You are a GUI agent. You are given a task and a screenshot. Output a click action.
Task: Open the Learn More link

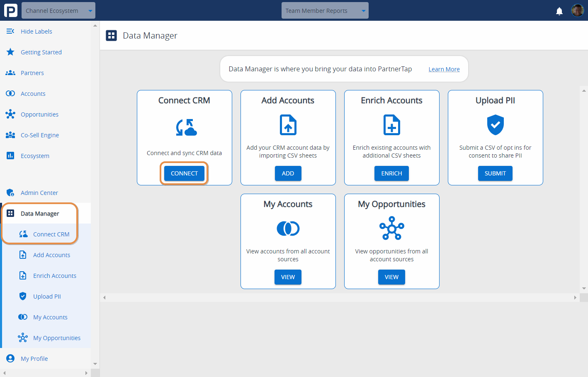point(444,69)
